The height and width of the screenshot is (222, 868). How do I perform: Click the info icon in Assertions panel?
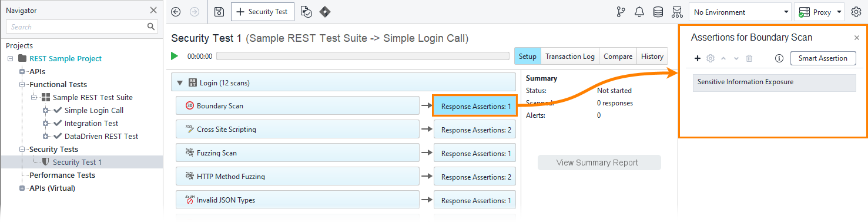pyautogui.click(x=780, y=58)
